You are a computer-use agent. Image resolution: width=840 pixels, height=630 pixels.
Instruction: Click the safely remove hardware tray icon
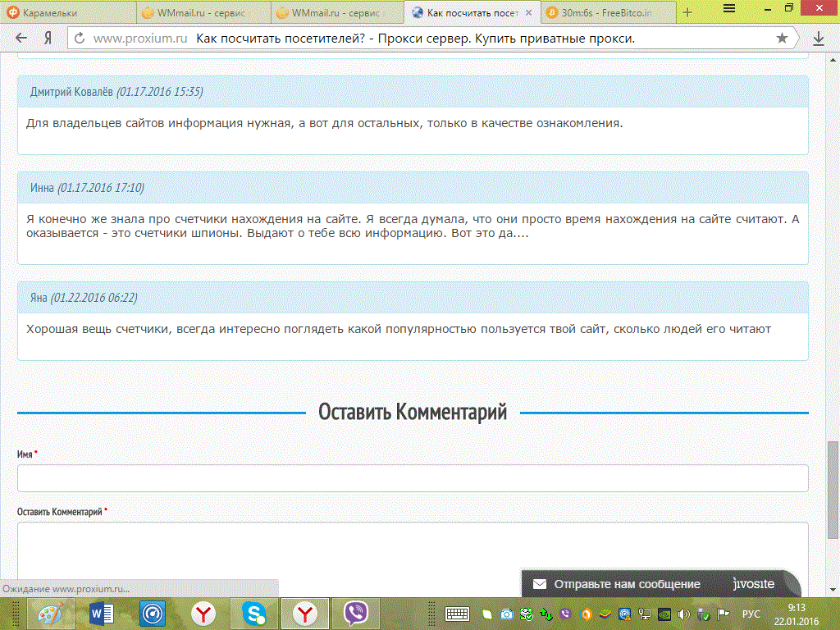coord(703,614)
